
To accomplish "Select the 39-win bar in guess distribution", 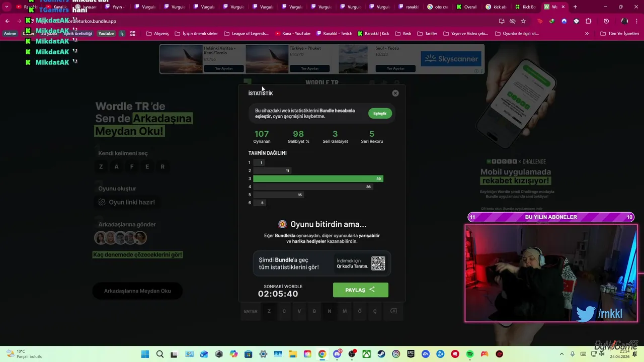I will [318, 178].
